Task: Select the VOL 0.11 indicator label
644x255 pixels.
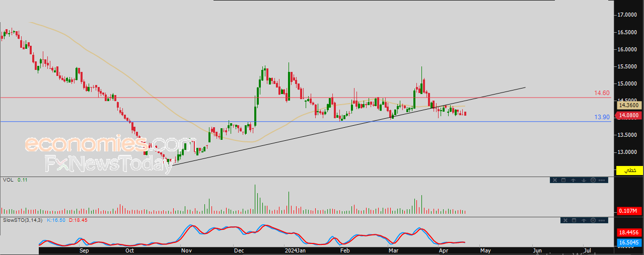Action: (x=16, y=180)
